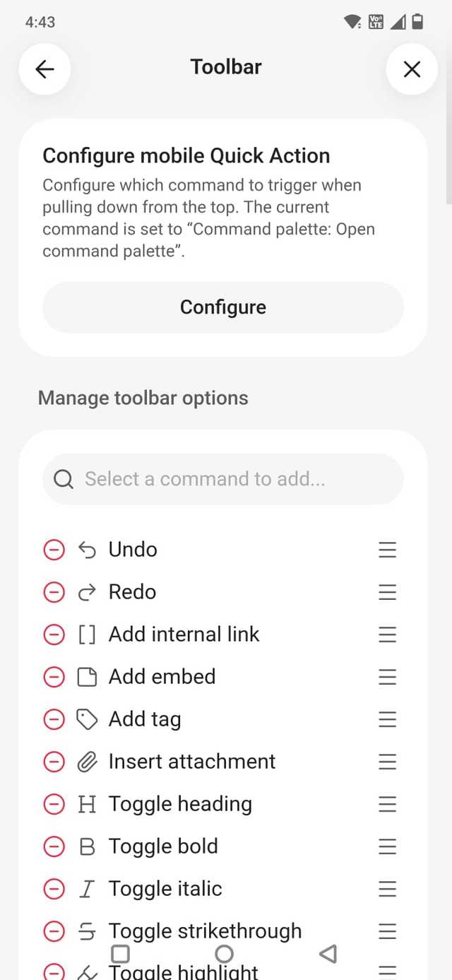452x980 pixels.
Task: Tap the Android recent apps square button
Action: (121, 954)
